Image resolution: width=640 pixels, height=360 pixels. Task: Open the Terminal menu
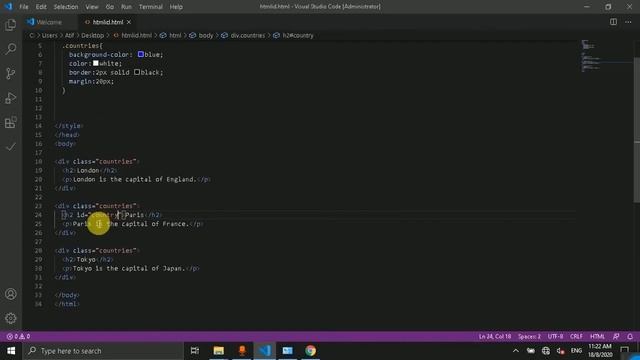(150, 7)
